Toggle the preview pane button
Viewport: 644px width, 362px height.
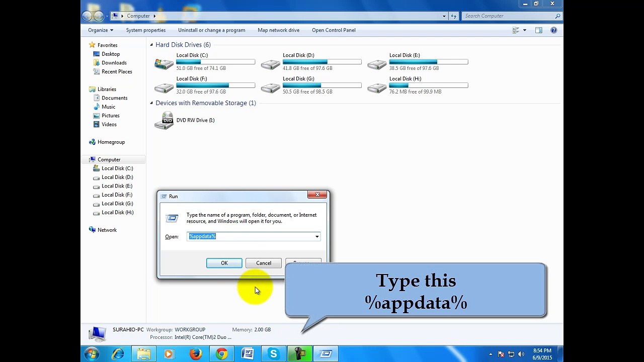coord(539,30)
